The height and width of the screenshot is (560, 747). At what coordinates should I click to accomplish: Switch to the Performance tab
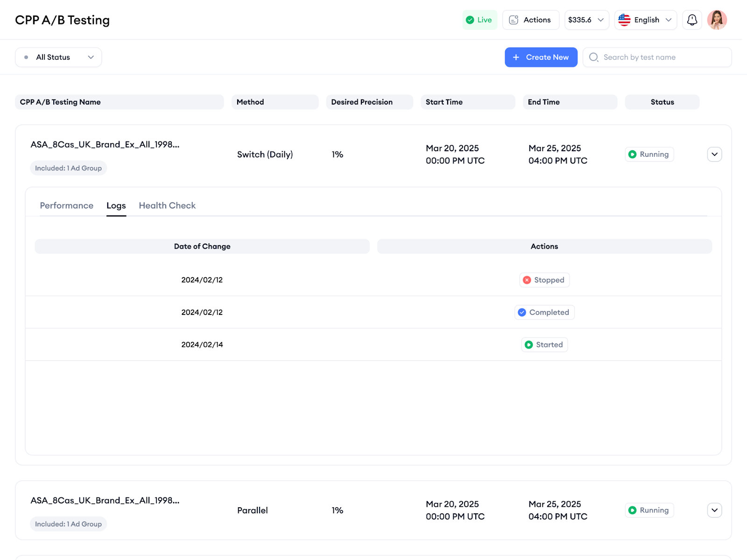[x=67, y=206]
